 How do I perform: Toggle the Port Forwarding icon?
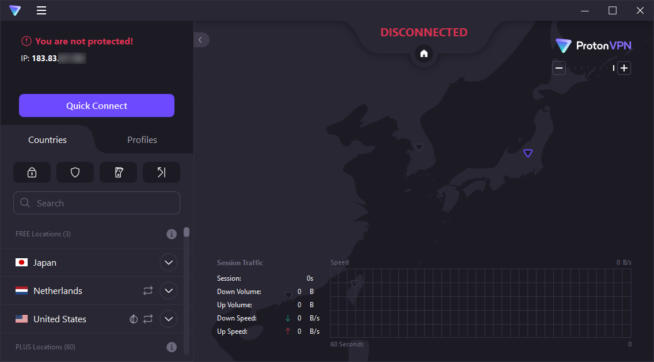coord(161,172)
